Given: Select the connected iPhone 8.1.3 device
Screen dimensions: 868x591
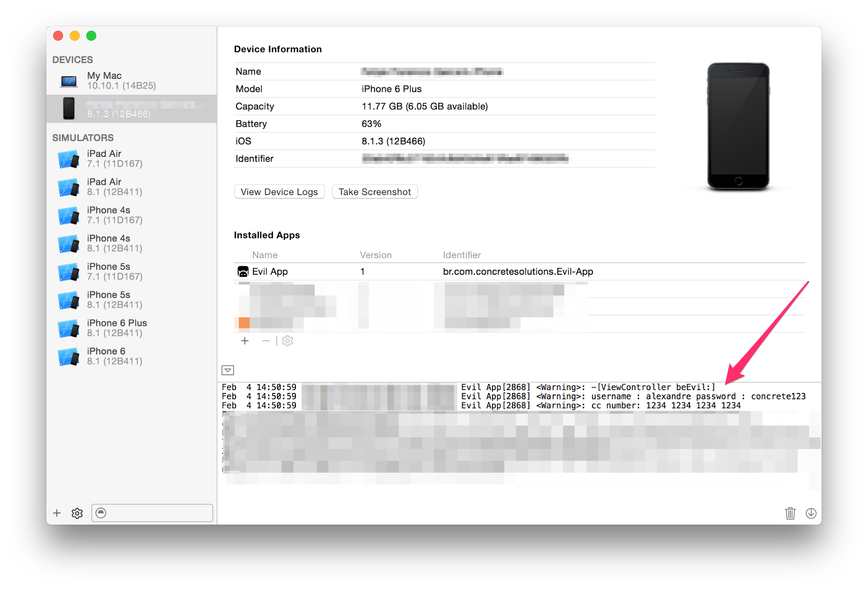Looking at the screenshot, I should 131,109.
